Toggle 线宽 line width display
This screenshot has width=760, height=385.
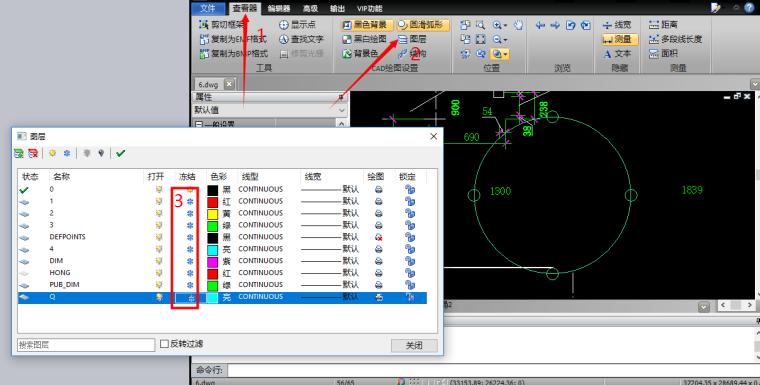[617, 24]
